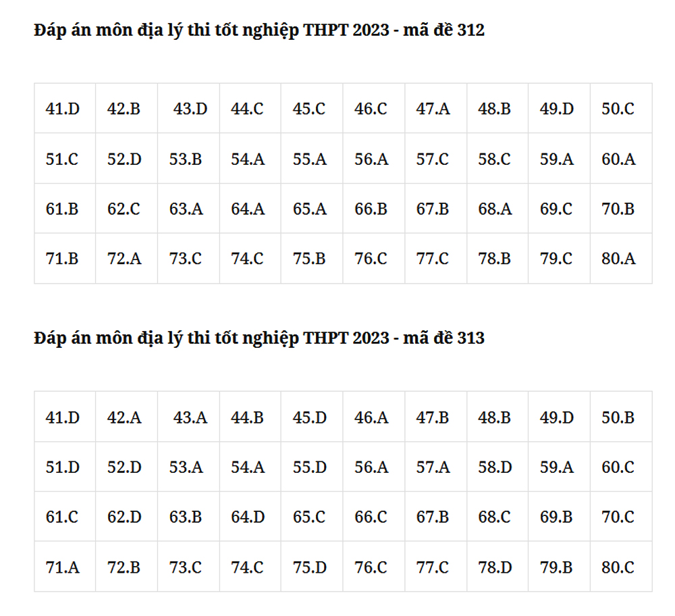Select cell 80.A in the 312 table
Image resolution: width=675 pixels, height=616 pixels.
621,259
